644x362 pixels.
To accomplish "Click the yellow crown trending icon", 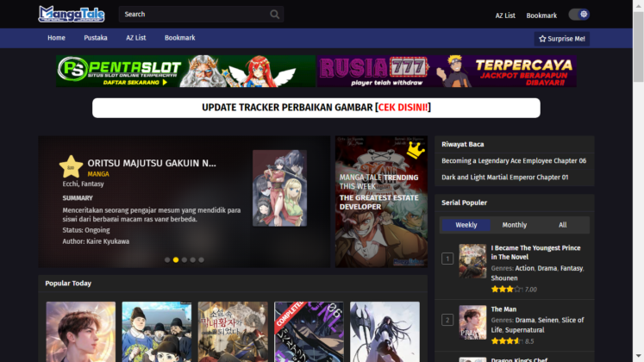I will [416, 150].
